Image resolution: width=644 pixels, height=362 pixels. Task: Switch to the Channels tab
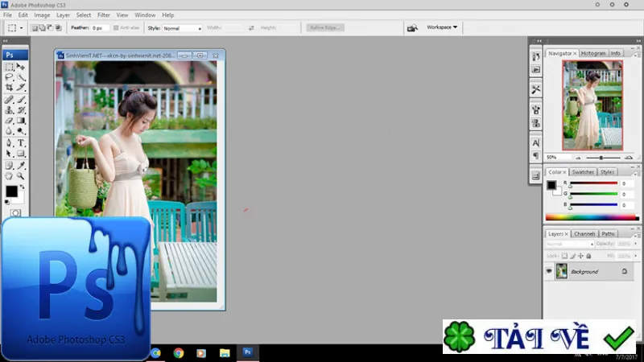584,233
